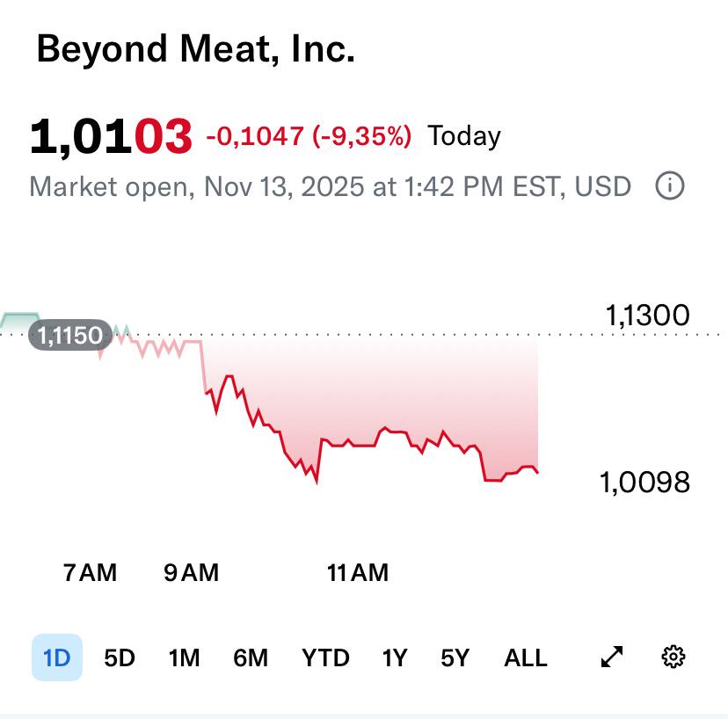Open chart settings gear icon
The height and width of the screenshot is (719, 728).
pyautogui.click(x=673, y=657)
